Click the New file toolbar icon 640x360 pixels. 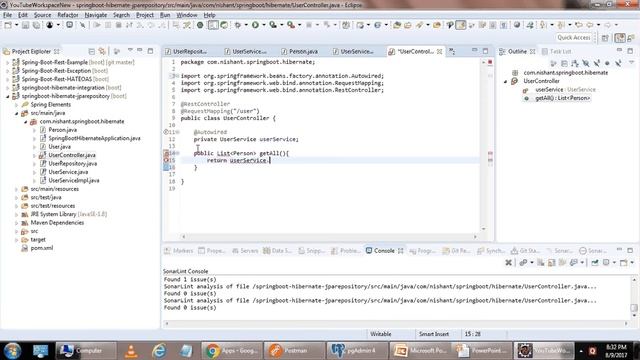pos(8,25)
